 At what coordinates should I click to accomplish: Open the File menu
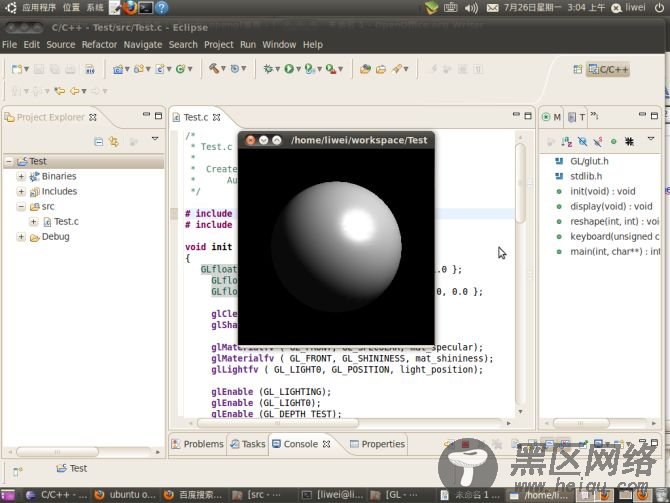point(9,44)
